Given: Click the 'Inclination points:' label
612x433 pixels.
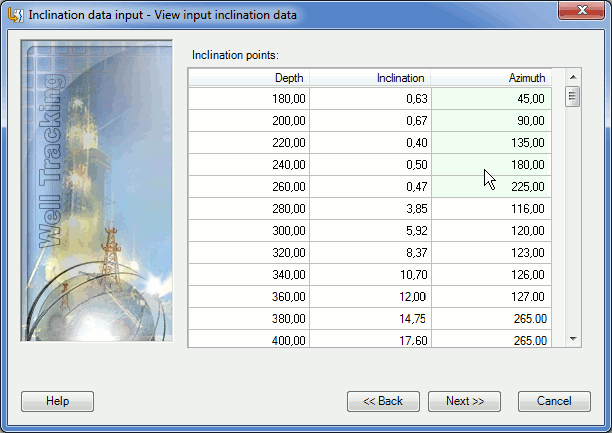Looking at the screenshot, I should 235,55.
